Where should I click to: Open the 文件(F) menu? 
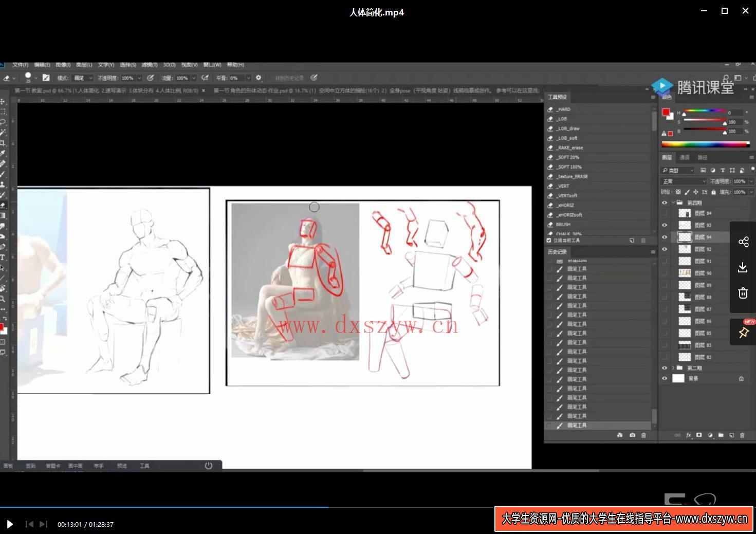(21, 65)
